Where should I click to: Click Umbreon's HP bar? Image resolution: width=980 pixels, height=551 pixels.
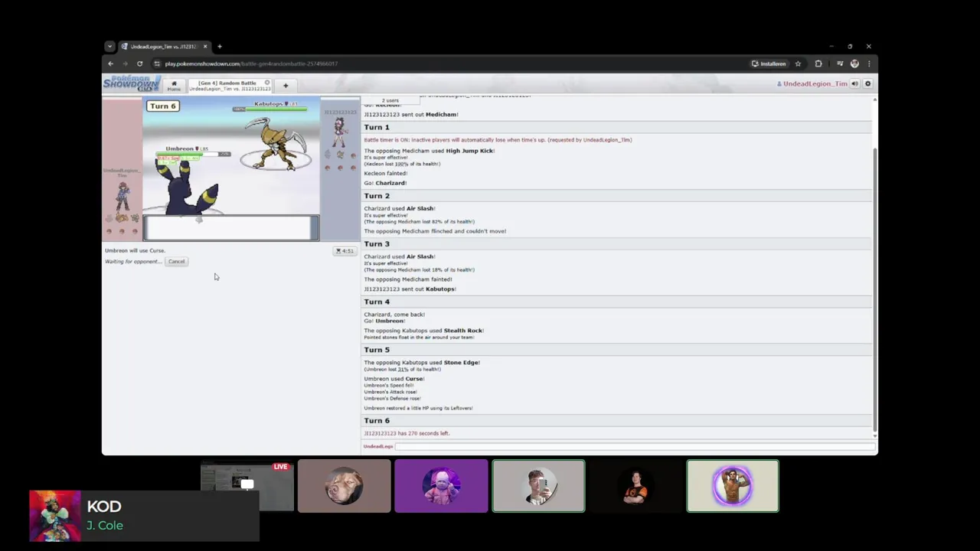coord(193,155)
